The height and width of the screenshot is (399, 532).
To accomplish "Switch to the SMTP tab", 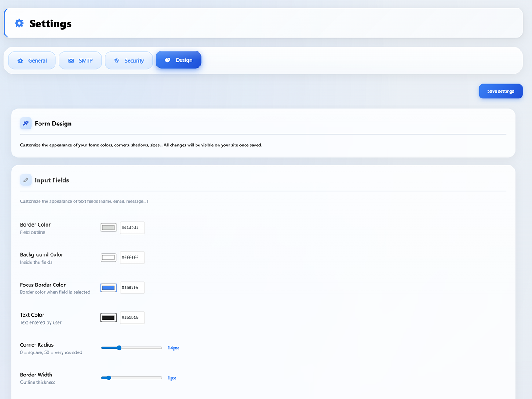I will pyautogui.click(x=80, y=60).
